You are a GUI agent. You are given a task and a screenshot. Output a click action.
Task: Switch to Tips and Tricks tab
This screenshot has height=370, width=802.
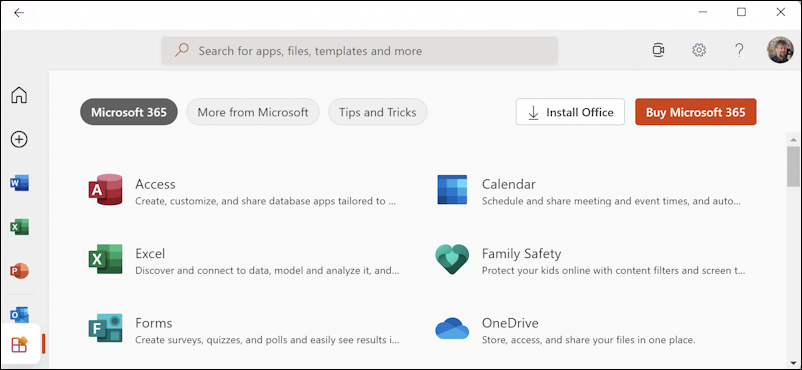tap(377, 112)
